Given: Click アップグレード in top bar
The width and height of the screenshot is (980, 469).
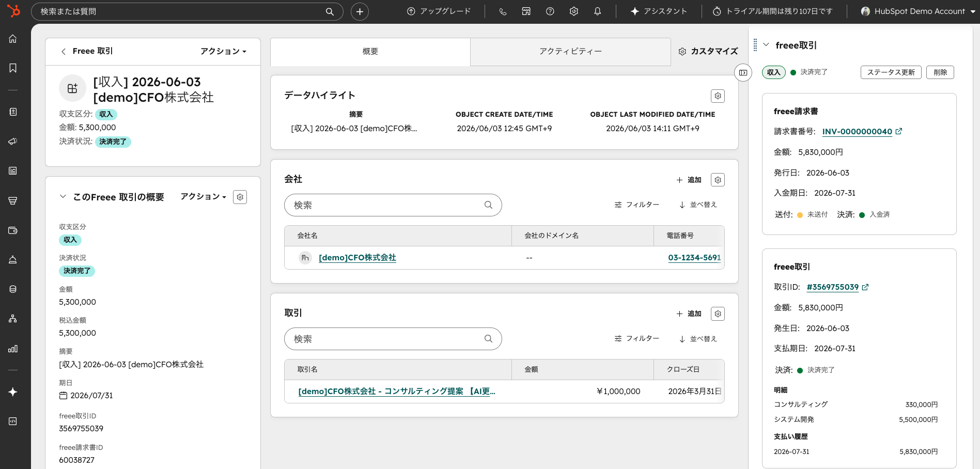Looking at the screenshot, I should coord(439,11).
